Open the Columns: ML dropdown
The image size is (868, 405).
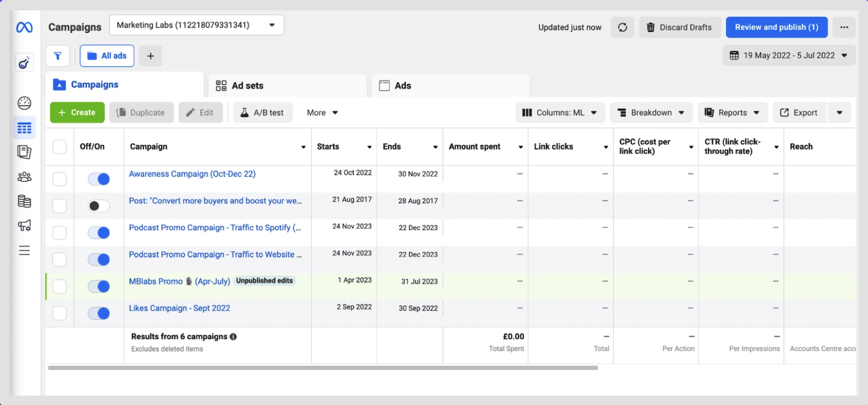[x=560, y=112]
